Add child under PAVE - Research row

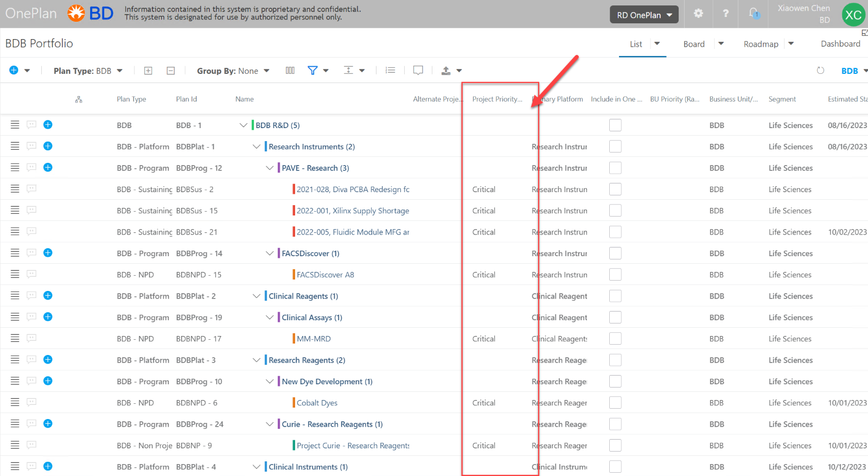[48, 167]
